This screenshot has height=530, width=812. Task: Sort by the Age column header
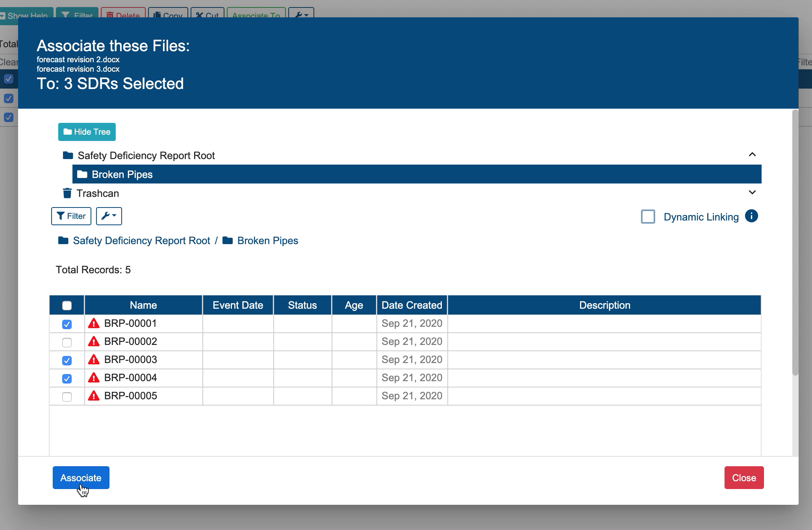point(354,305)
